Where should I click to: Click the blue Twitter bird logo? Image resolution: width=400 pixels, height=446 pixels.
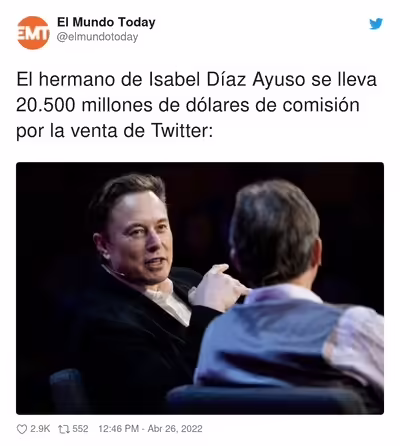click(x=376, y=24)
